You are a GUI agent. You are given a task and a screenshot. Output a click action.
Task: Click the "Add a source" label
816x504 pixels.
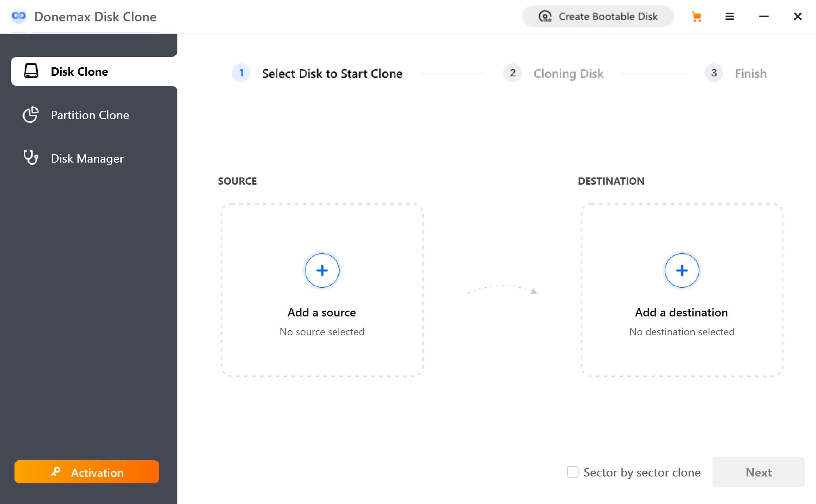321,312
